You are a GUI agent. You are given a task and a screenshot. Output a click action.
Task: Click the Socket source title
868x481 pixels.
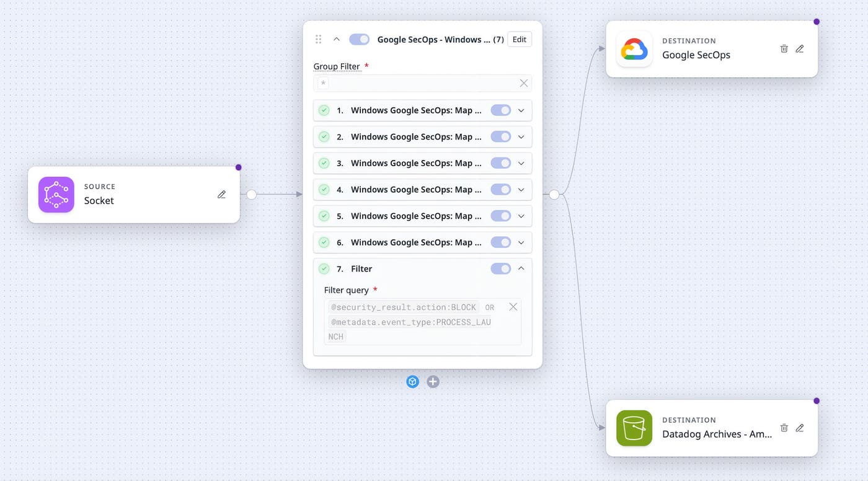point(99,201)
